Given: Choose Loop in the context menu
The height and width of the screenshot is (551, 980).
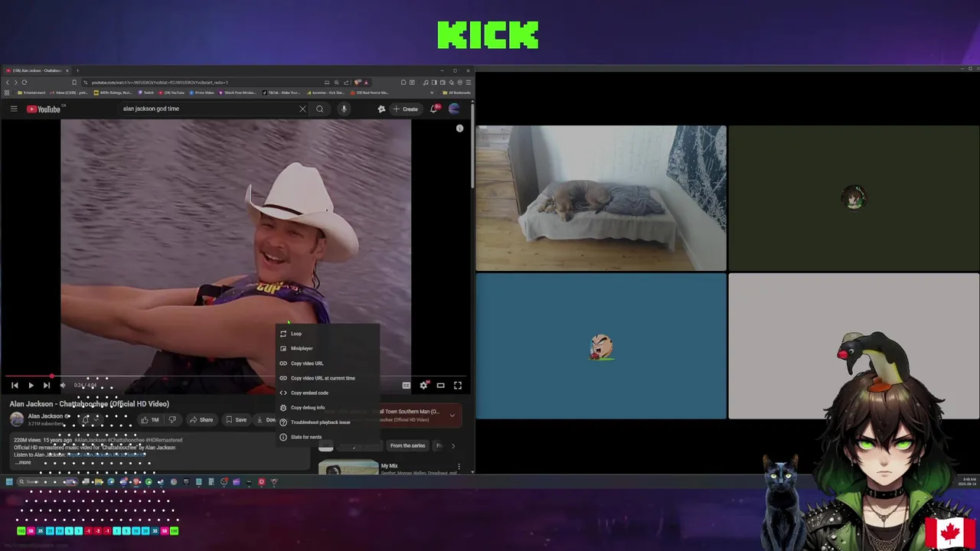Looking at the screenshot, I should [328, 334].
